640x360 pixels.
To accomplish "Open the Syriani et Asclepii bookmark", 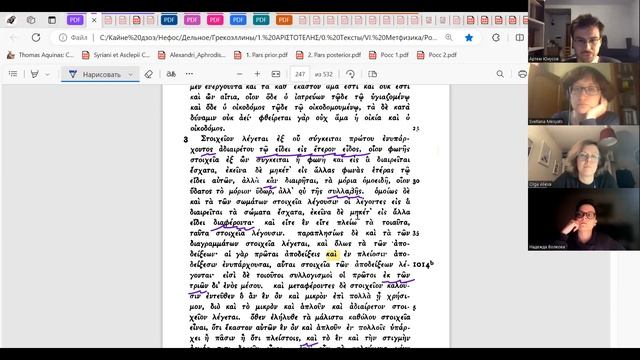I will (116, 55).
